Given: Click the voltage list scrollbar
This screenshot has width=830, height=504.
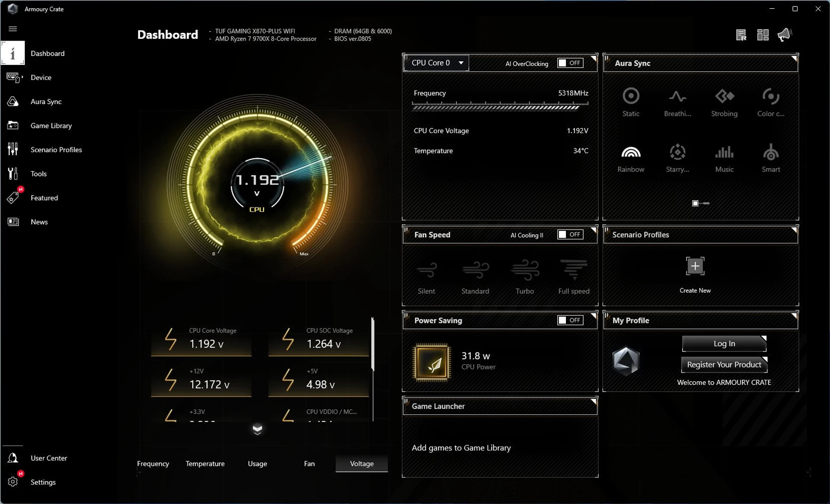Looking at the screenshot, I should [x=373, y=345].
